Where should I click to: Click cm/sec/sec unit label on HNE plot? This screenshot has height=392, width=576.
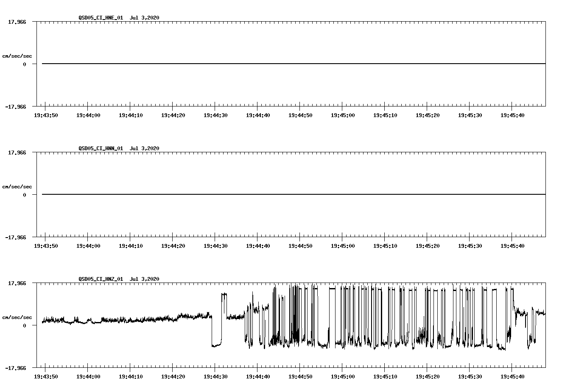pos(17,56)
